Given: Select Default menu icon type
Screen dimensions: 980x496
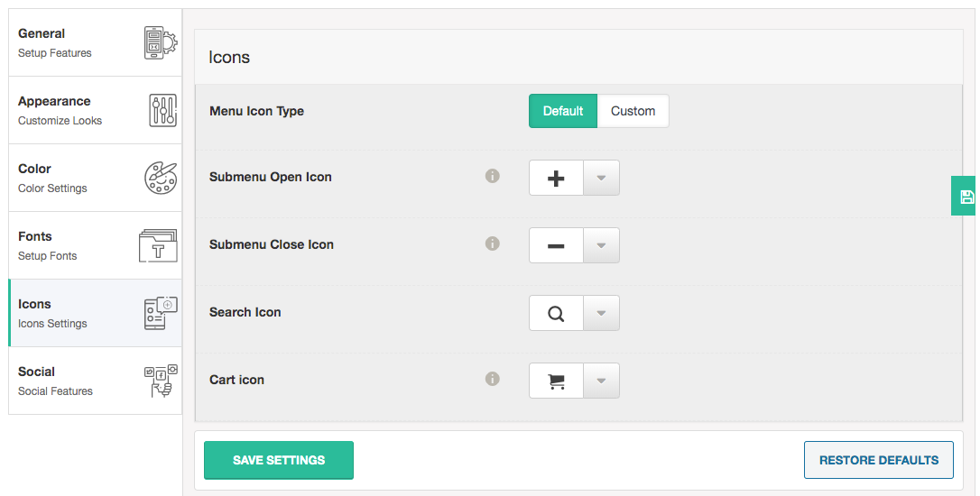Looking at the screenshot, I should pyautogui.click(x=563, y=111).
